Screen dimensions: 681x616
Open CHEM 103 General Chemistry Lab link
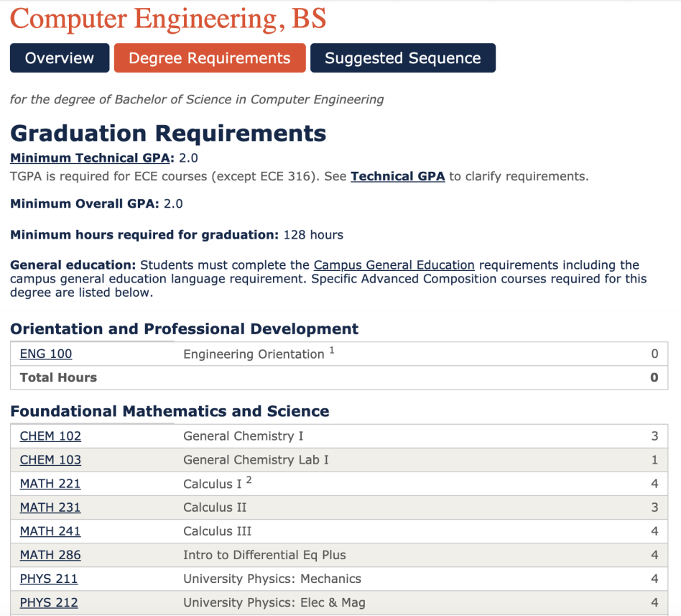pyautogui.click(x=50, y=459)
